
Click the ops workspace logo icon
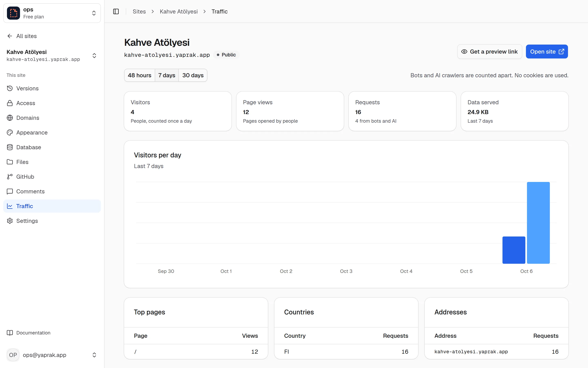pos(13,13)
